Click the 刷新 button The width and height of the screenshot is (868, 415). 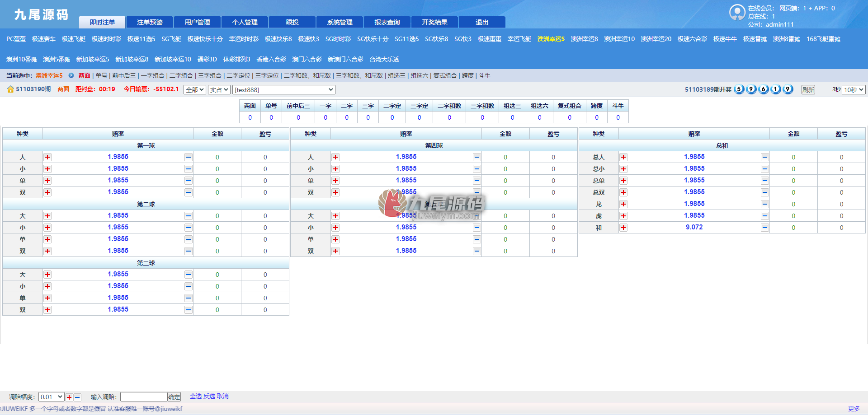808,90
